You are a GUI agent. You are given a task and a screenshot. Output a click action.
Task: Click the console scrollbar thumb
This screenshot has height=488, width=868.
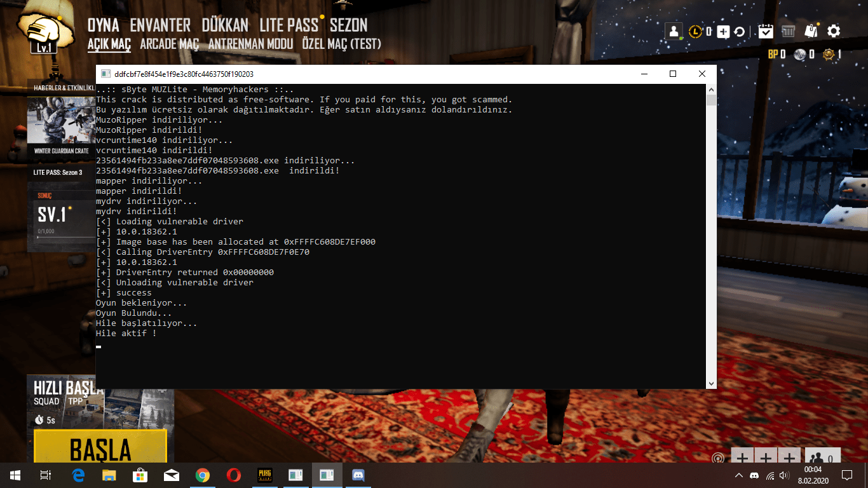tap(711, 100)
